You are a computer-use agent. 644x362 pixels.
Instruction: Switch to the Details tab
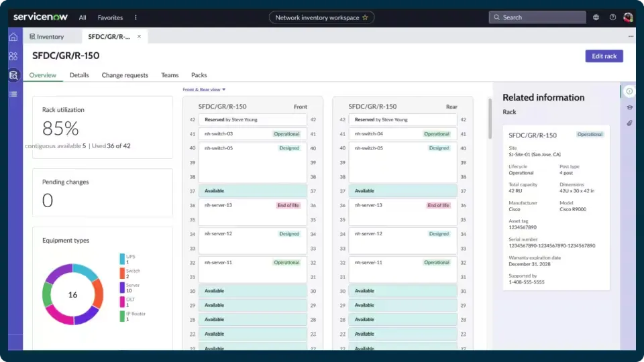(79, 75)
